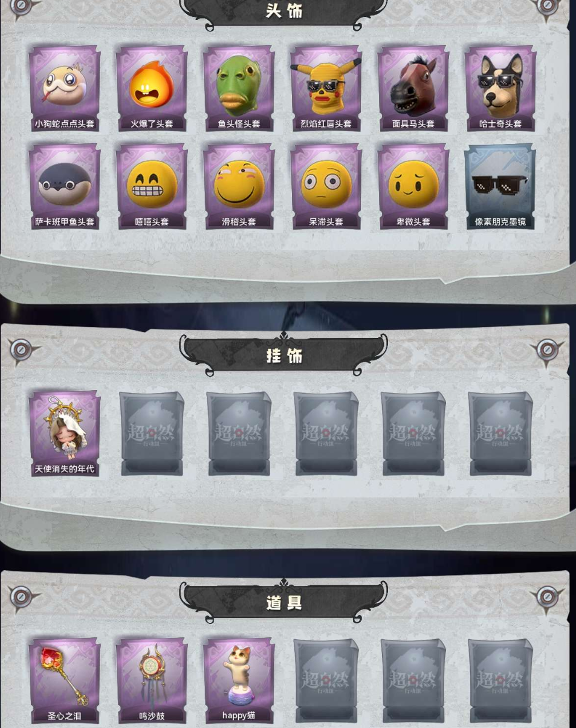Pick the 像素朋克墨镜 pixel sunglasses
Screen dimensions: 576x728
[x=500, y=187]
